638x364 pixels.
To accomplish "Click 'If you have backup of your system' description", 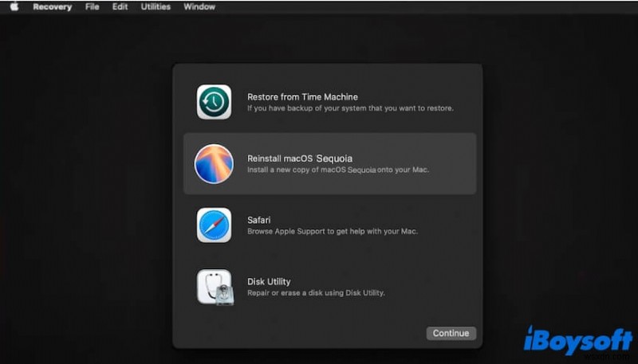I will (350, 108).
